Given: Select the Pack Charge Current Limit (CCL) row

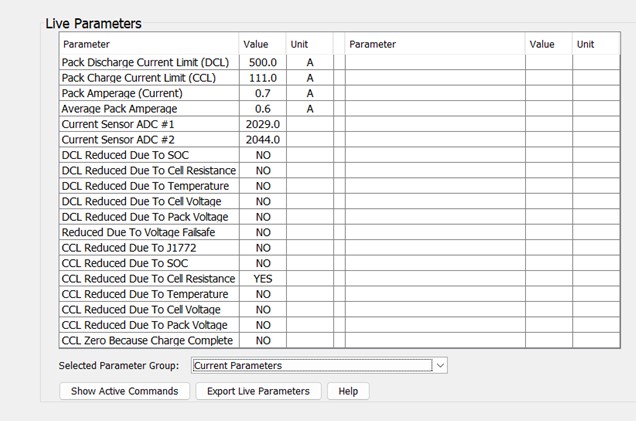Looking at the screenshot, I should (146, 78).
